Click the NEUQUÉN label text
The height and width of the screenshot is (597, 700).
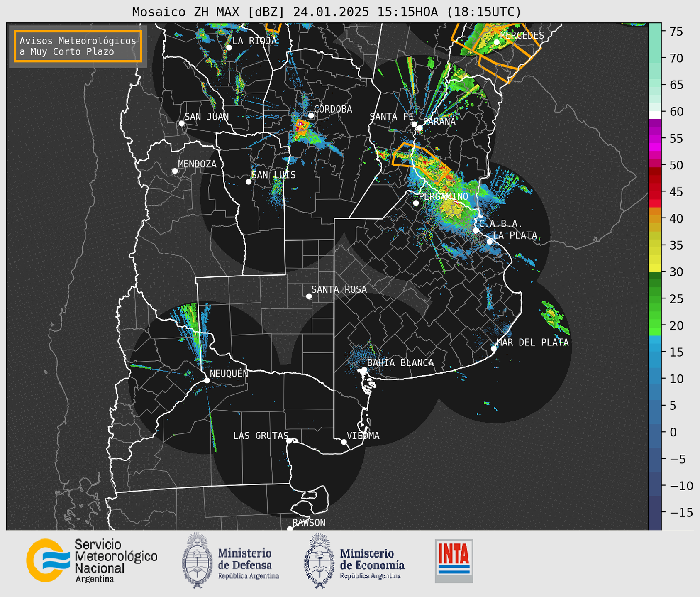coord(229,374)
